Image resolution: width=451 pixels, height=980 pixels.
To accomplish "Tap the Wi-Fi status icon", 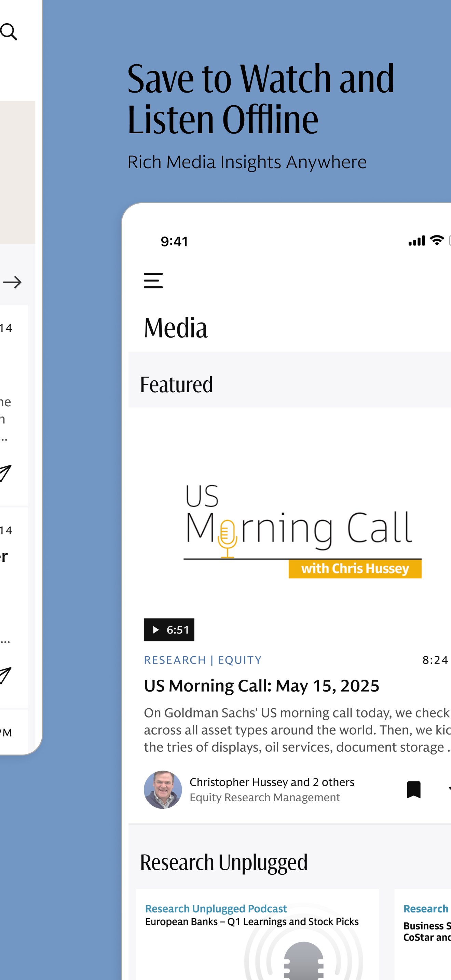I will [437, 240].
